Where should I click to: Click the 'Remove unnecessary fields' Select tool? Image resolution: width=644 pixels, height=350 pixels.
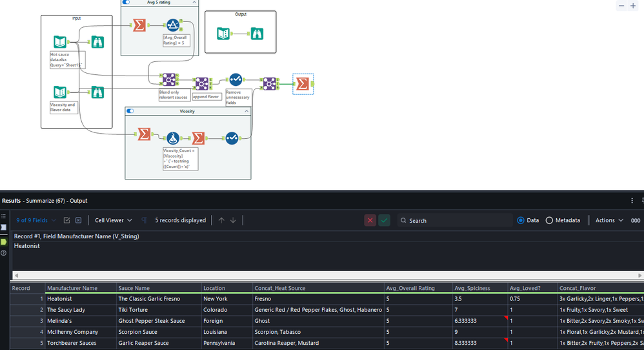tap(236, 79)
